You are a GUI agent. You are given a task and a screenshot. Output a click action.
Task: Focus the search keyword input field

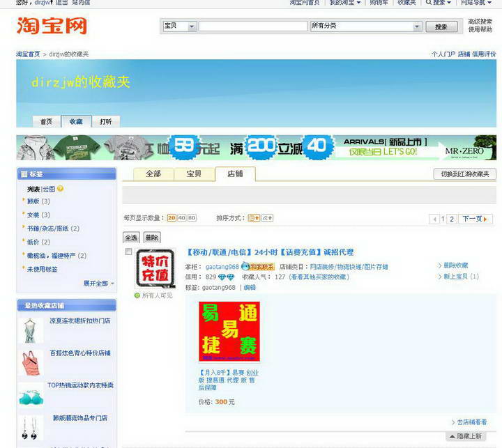pos(253,26)
